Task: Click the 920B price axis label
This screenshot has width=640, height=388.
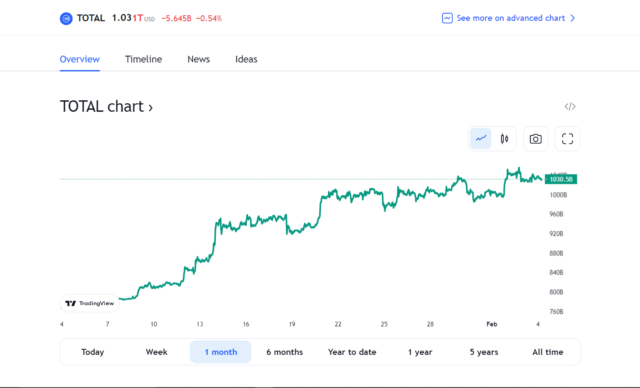Action: click(556, 233)
